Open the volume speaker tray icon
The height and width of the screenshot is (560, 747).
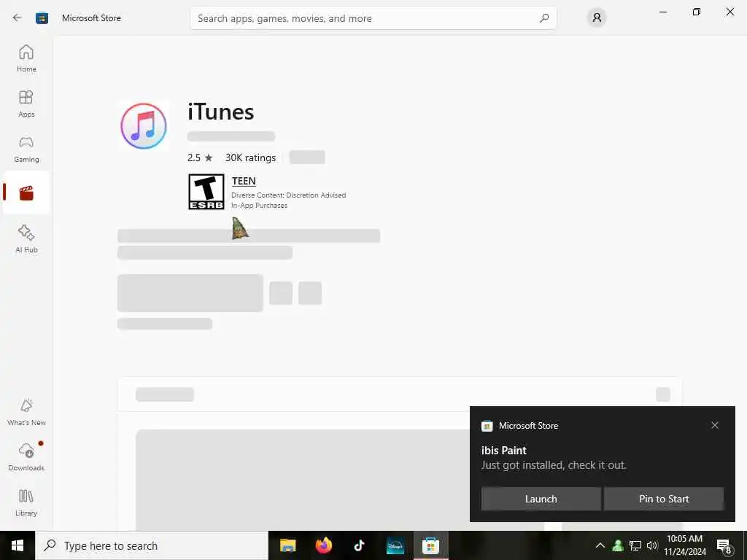tap(652, 545)
